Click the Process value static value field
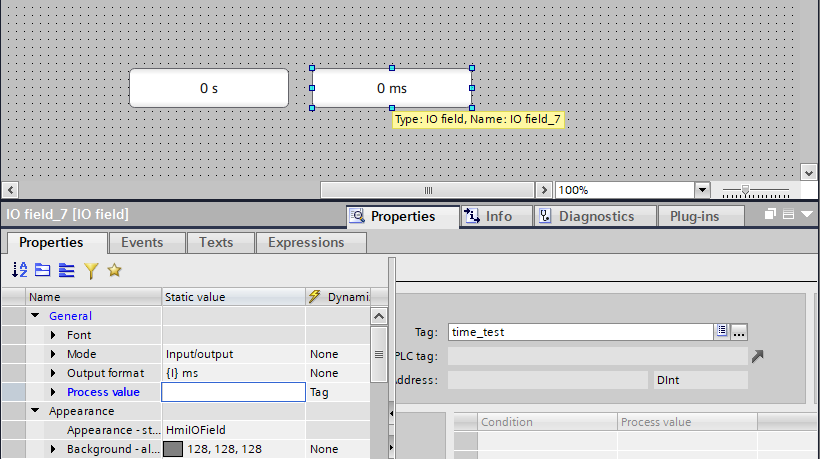Viewport: 820px width, 459px height. click(x=233, y=392)
